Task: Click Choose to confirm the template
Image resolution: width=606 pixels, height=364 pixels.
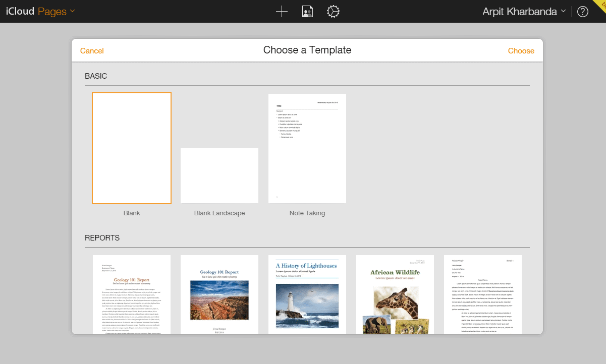Action: click(521, 50)
